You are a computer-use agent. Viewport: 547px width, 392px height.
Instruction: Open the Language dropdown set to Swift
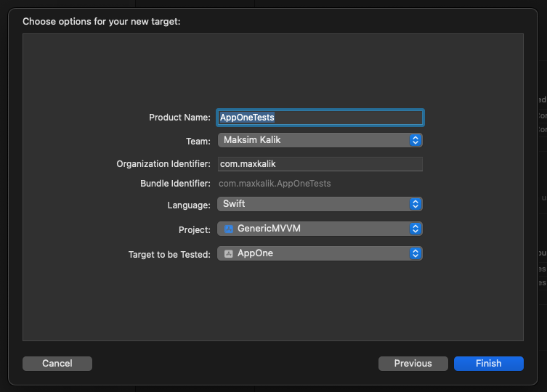coord(312,204)
